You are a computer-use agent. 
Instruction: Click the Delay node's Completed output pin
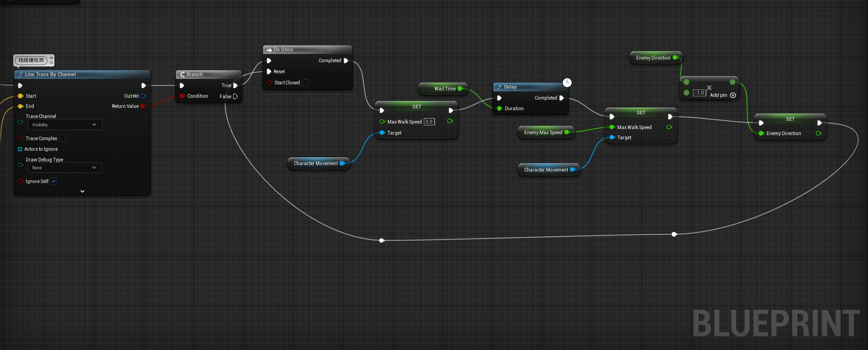[562, 98]
